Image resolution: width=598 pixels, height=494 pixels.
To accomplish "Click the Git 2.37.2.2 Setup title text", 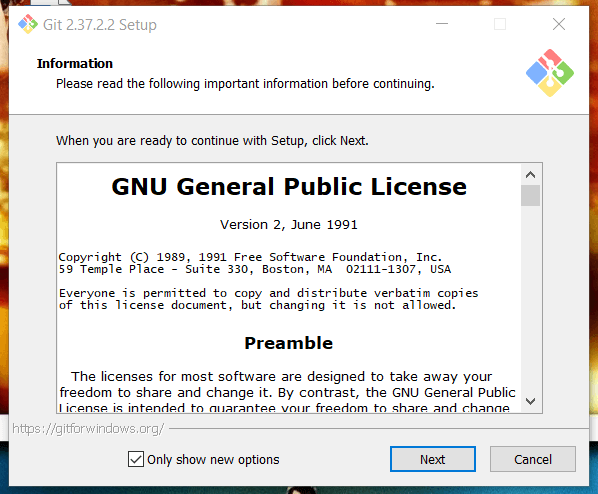I will point(100,25).
